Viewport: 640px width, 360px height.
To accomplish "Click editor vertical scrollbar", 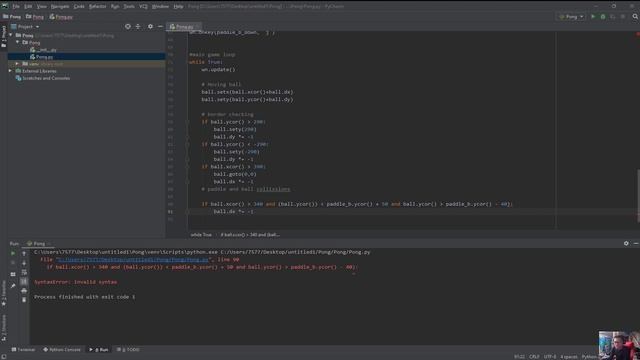I will 638,196.
